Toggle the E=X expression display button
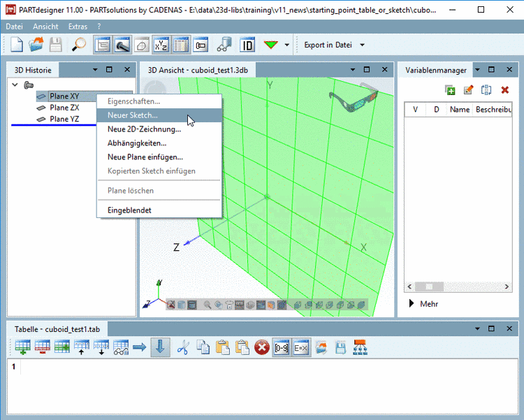 click(x=301, y=347)
